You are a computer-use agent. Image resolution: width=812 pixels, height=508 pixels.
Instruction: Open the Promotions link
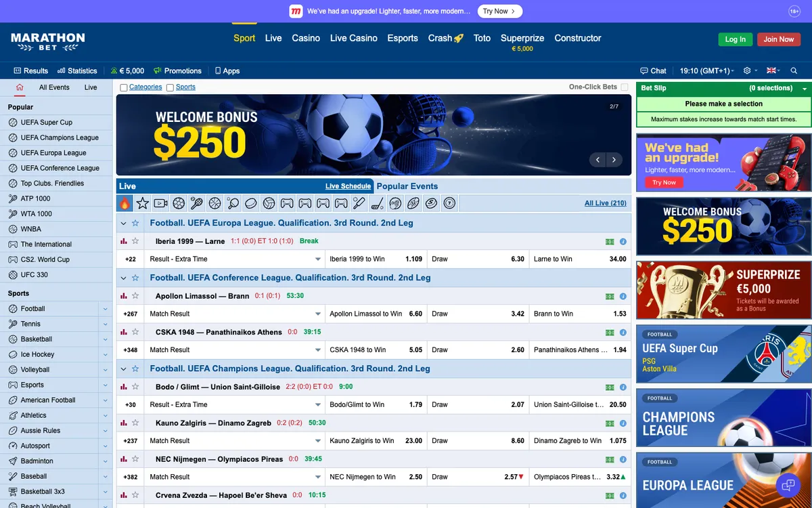[x=177, y=70]
